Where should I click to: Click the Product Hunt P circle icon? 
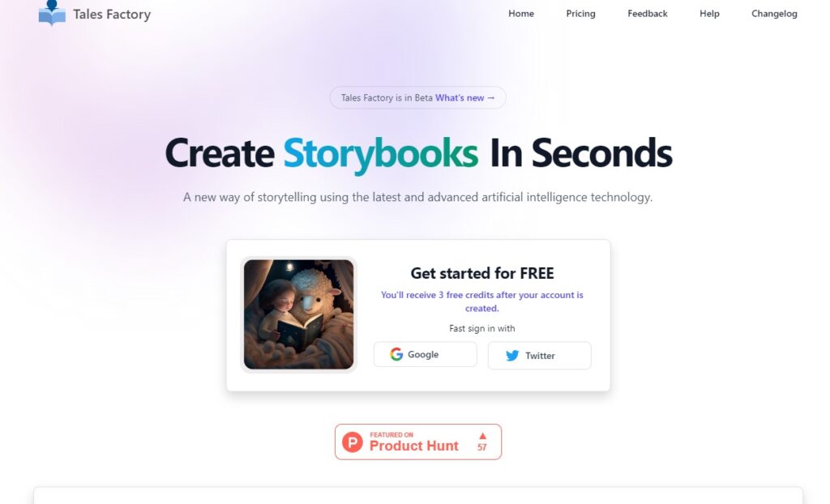(x=353, y=442)
